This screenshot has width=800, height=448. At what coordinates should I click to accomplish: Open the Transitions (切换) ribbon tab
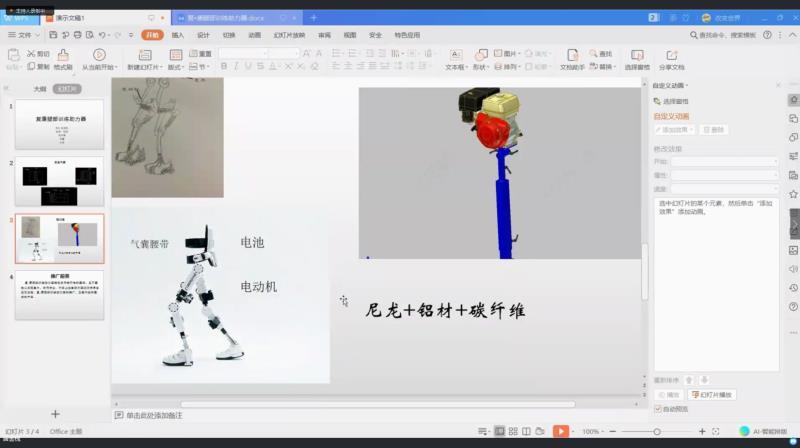(x=229, y=35)
